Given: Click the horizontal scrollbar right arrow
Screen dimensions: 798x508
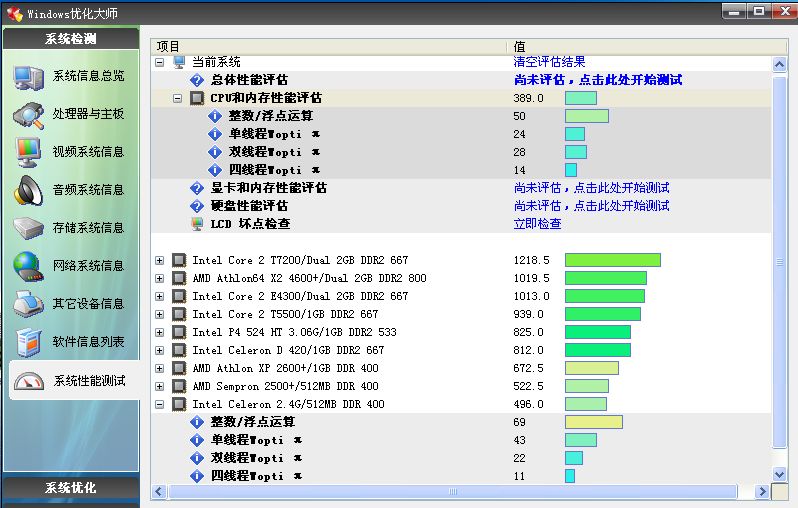Looking at the screenshot, I should coord(762,492).
